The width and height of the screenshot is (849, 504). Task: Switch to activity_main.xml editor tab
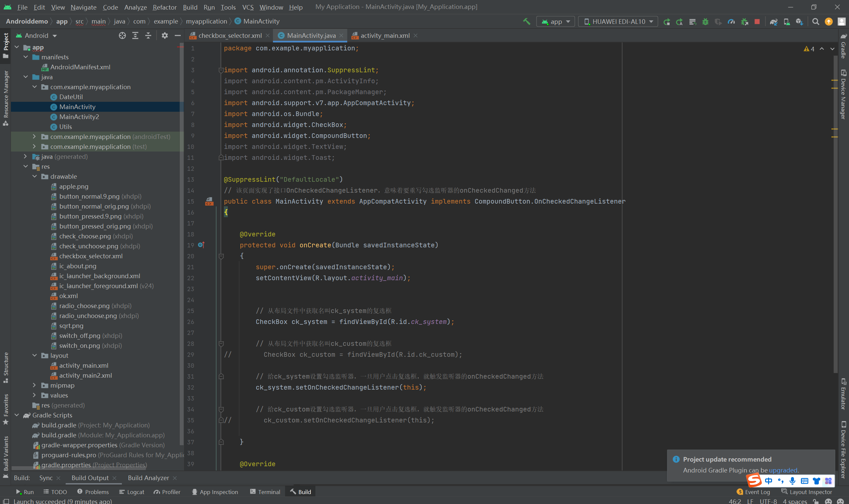coord(384,36)
